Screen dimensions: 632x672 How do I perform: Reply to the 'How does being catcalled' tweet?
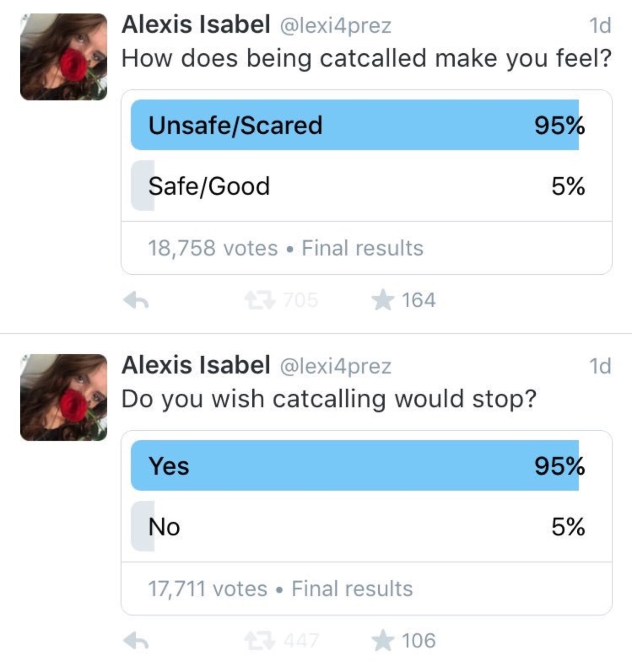point(136,300)
